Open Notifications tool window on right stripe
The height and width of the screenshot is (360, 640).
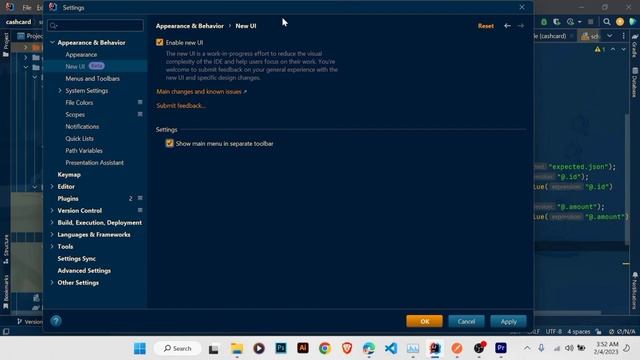(635, 291)
